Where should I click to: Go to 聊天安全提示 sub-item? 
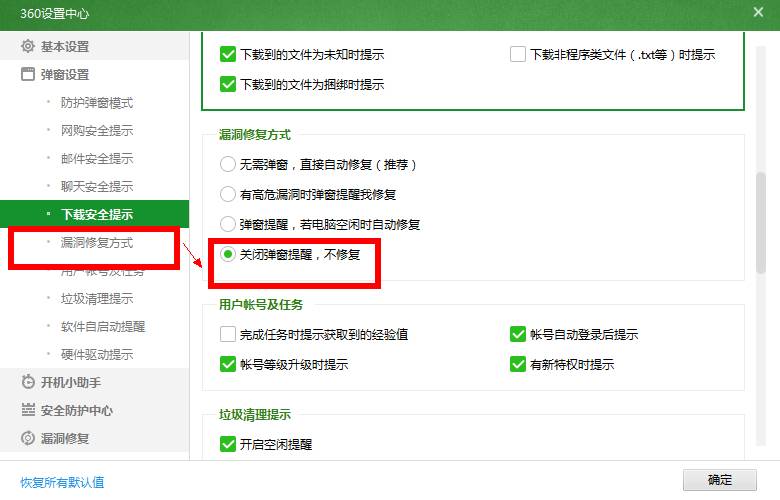coord(97,186)
